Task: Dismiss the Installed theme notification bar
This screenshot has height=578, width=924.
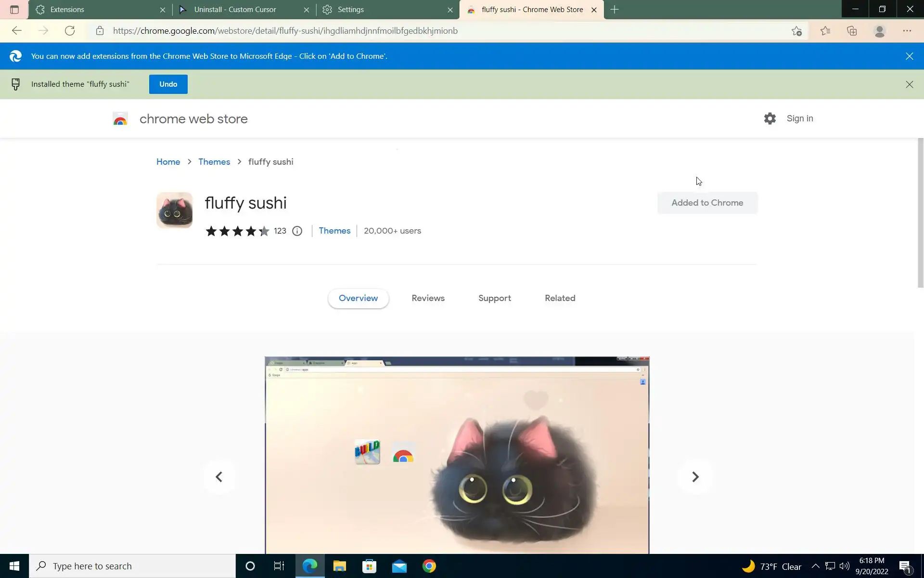Action: 909,84
